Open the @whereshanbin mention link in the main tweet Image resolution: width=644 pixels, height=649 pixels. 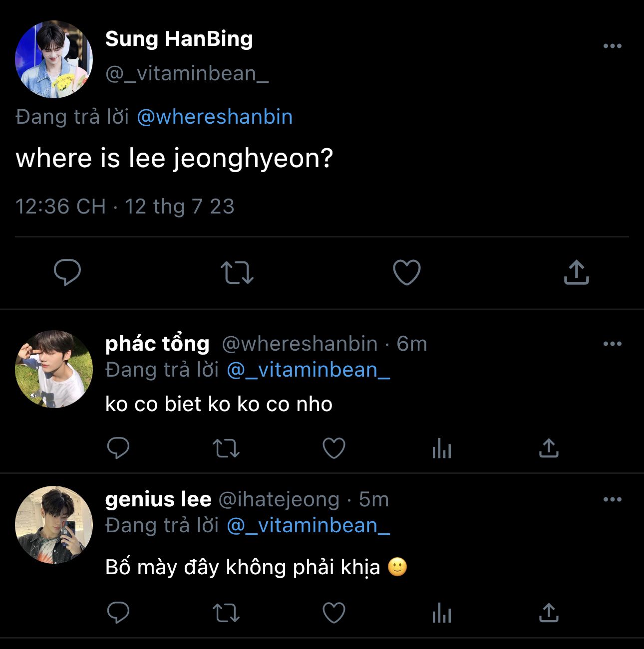tap(215, 117)
